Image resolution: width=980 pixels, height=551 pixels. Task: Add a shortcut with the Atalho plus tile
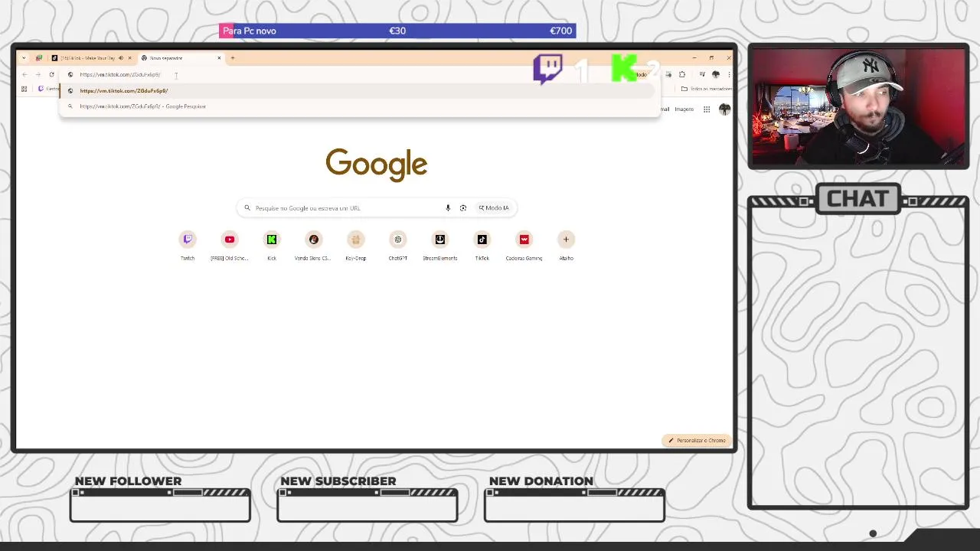(x=567, y=246)
